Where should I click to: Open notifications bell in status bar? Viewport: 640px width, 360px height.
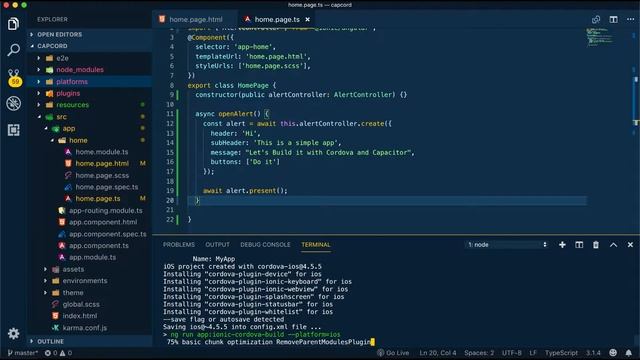click(629, 353)
